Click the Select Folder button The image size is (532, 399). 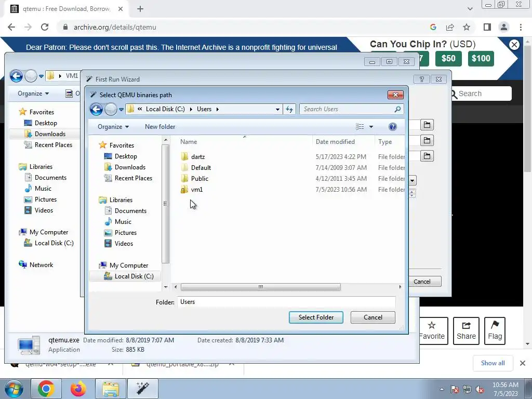(316, 317)
